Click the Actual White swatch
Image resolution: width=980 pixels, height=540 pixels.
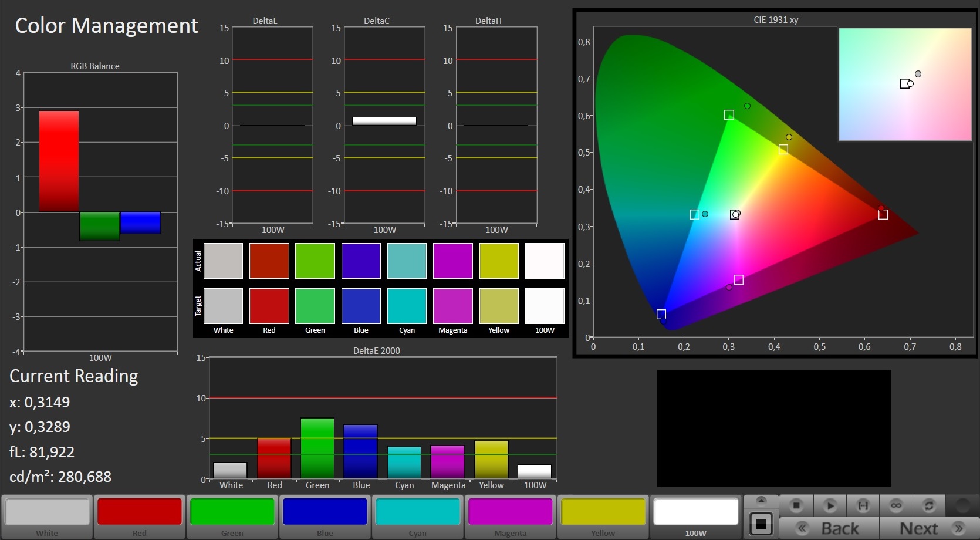(x=223, y=261)
